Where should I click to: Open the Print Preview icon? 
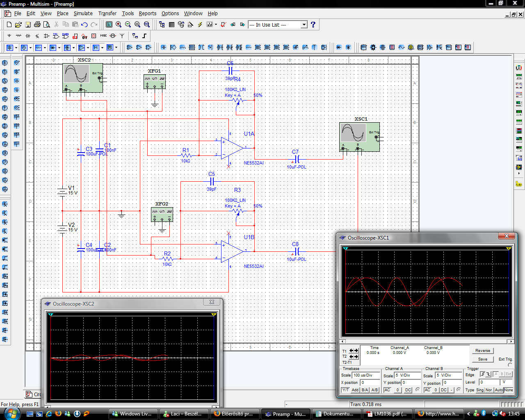(x=47, y=25)
